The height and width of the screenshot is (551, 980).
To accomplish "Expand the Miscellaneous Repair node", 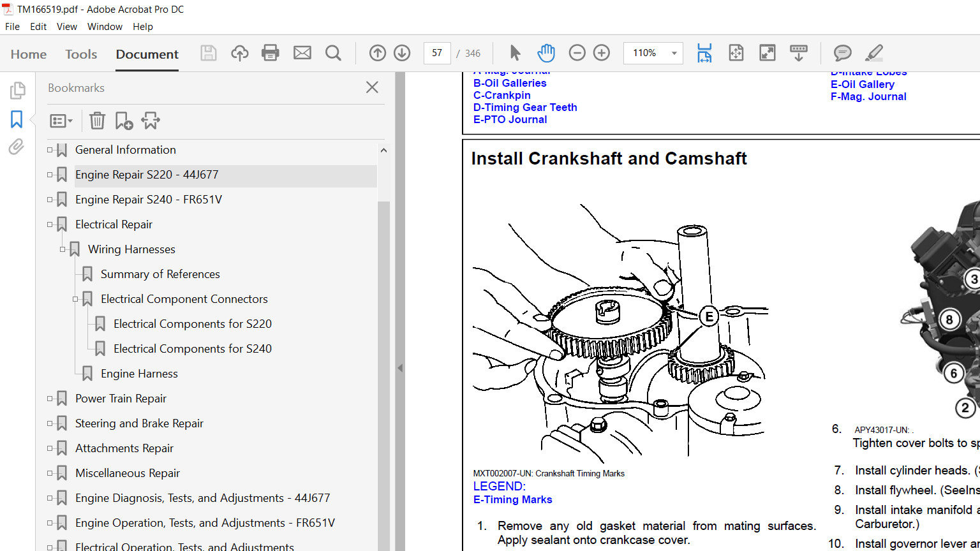I will point(50,473).
